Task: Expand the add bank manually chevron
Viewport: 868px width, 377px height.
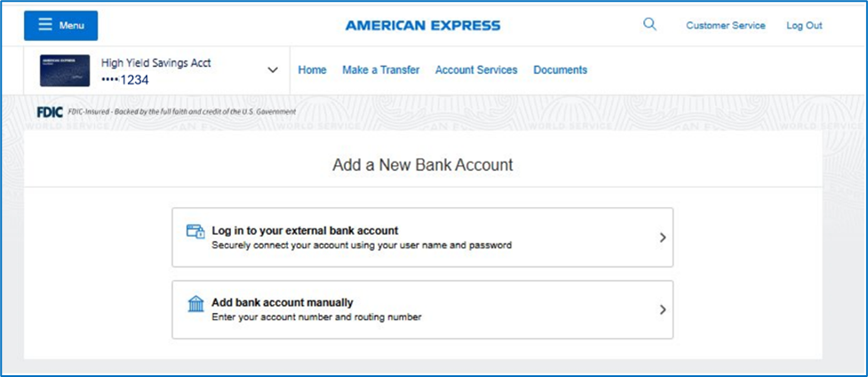Action: point(663,309)
